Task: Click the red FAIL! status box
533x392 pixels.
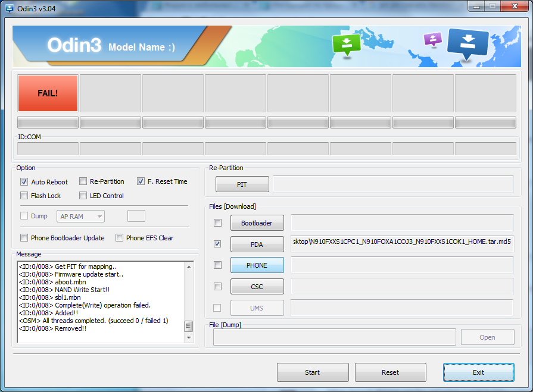Action: point(48,93)
